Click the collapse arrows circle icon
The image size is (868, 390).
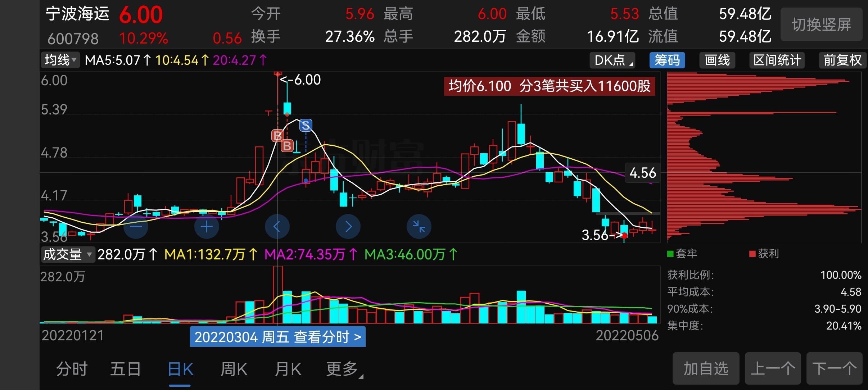pos(419,227)
